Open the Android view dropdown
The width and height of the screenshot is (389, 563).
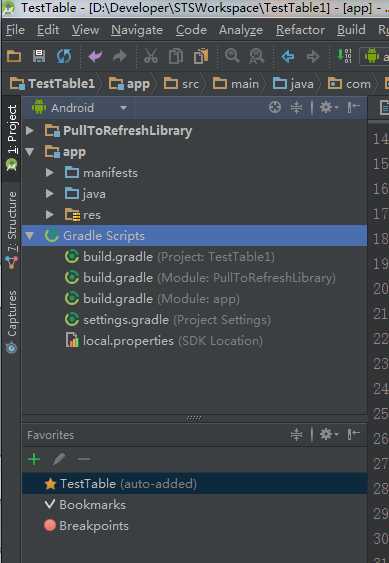[123, 108]
